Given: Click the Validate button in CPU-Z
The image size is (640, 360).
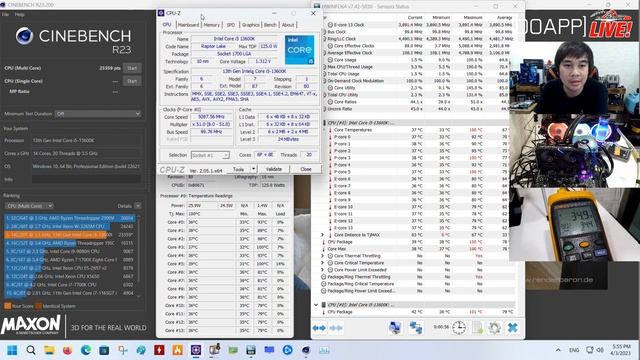Looking at the screenshot, I should point(273,169).
